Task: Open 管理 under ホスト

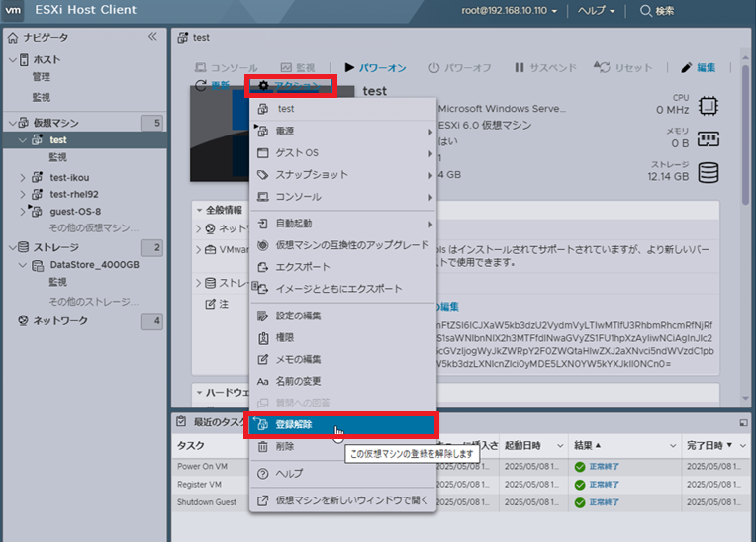Action: click(41, 77)
